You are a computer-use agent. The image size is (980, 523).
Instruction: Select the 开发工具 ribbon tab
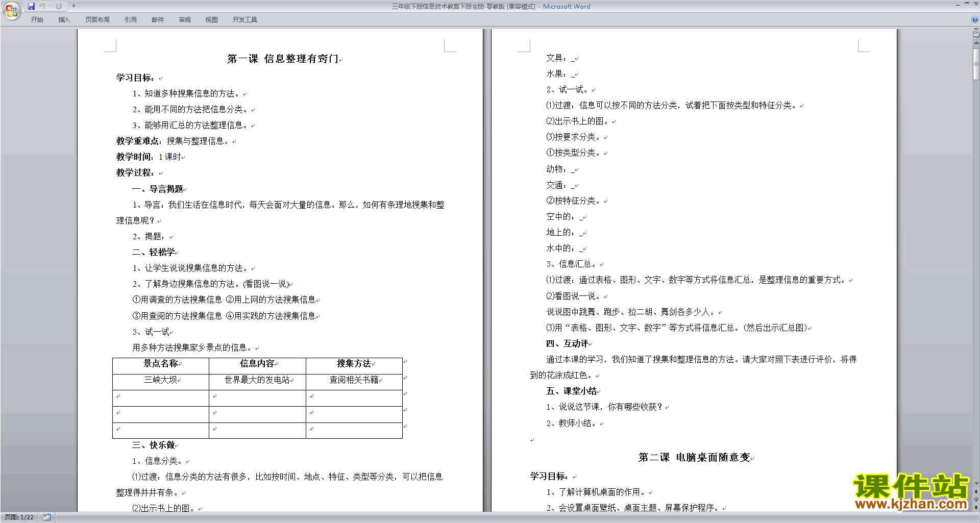[x=245, y=20]
